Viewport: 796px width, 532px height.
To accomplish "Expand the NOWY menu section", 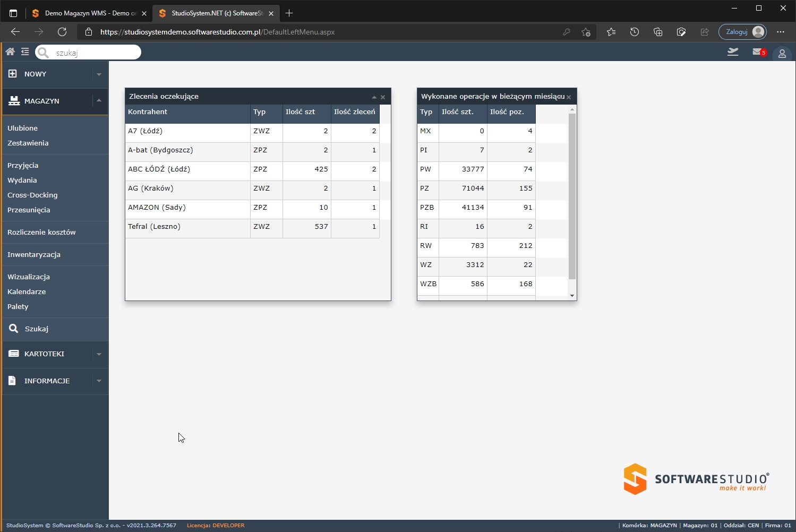I will click(99, 74).
